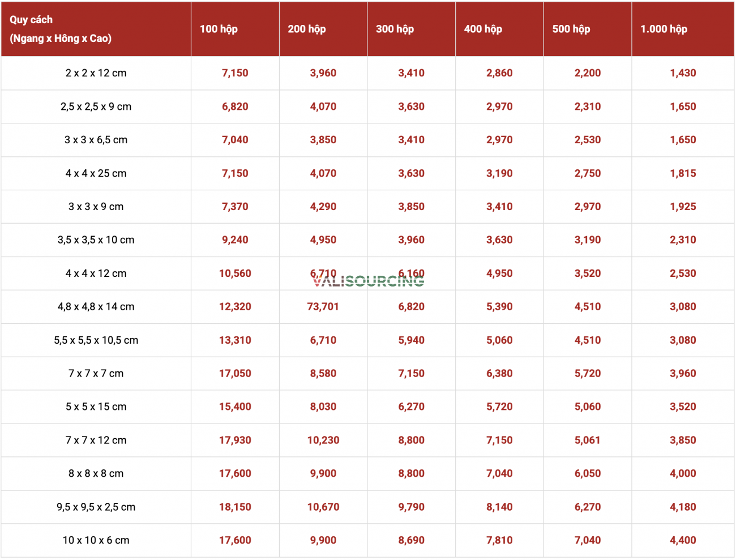736x560 pixels.
Task: Click the 1,815 price cell
Action: tap(683, 173)
